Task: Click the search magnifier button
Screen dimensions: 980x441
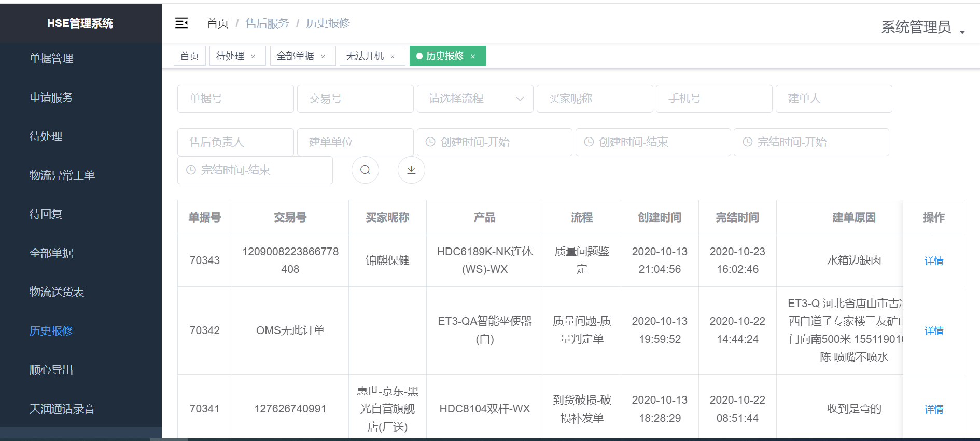Action: point(365,170)
